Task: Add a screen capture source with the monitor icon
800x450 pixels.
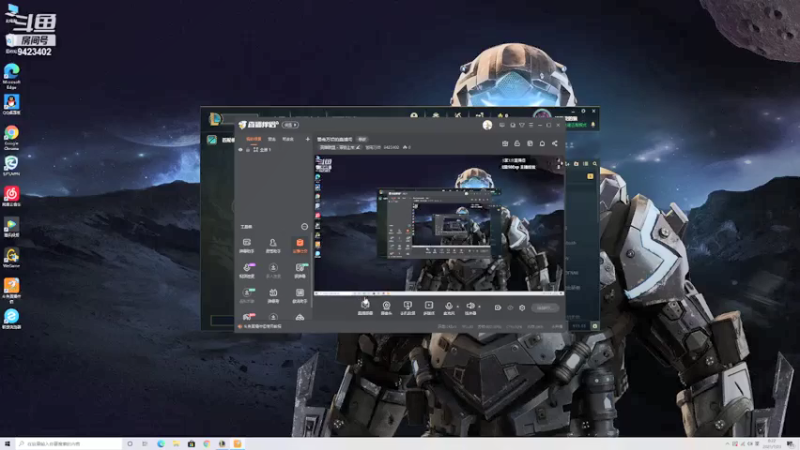Action: coord(407,307)
